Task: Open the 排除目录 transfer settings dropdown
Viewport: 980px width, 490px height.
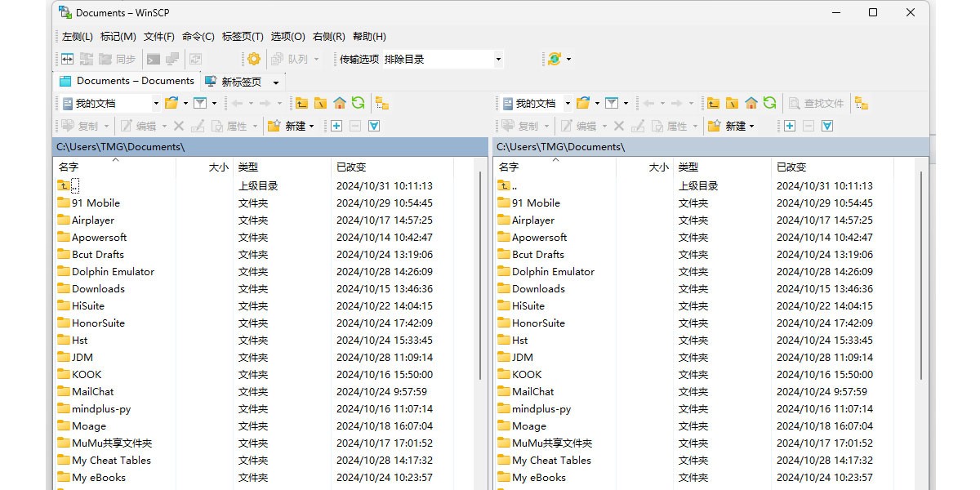Action: pos(498,58)
